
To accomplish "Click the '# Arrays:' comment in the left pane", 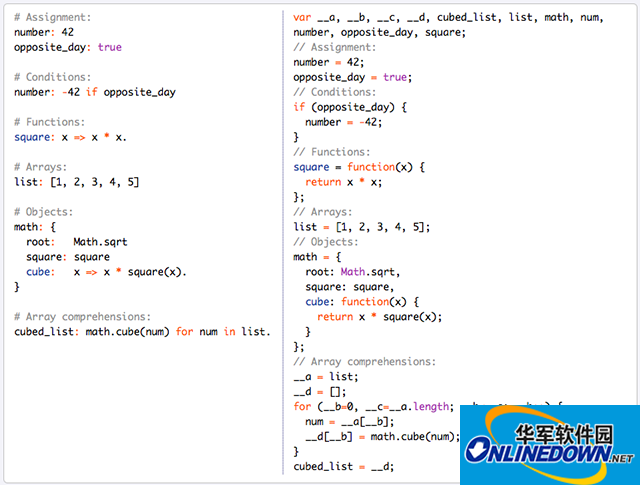I will click(x=40, y=167).
